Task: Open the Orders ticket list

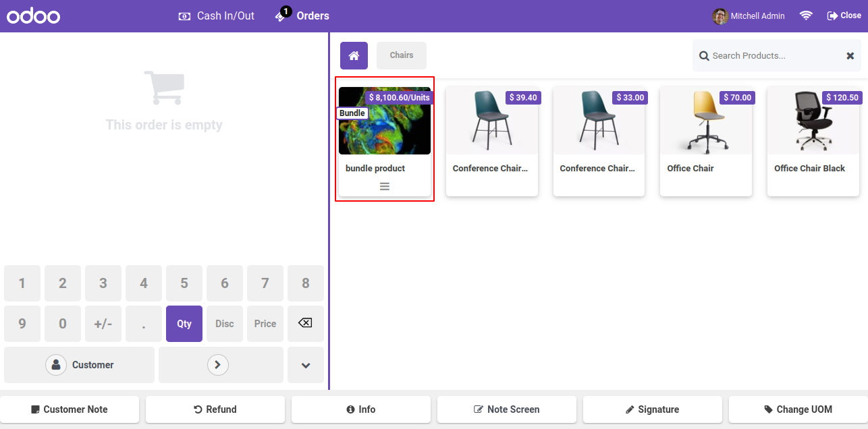Action: click(x=302, y=16)
